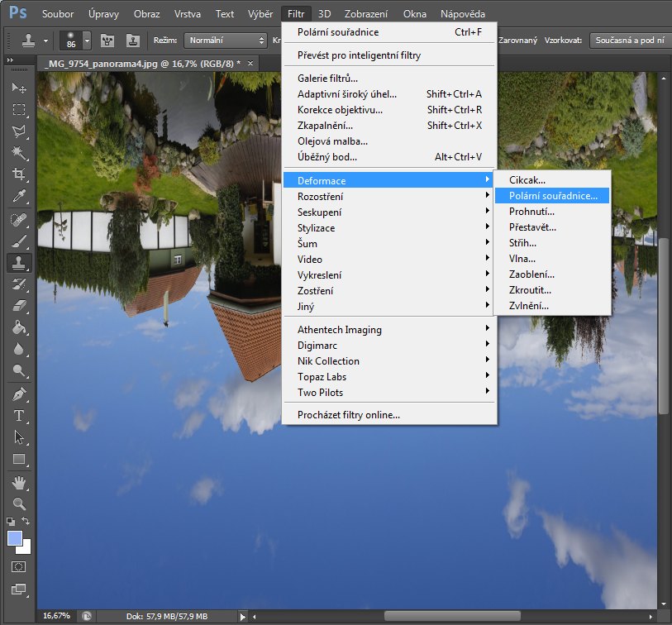This screenshot has width=672, height=625.
Task: Pick the Magic Wand tool
Action: (18, 153)
